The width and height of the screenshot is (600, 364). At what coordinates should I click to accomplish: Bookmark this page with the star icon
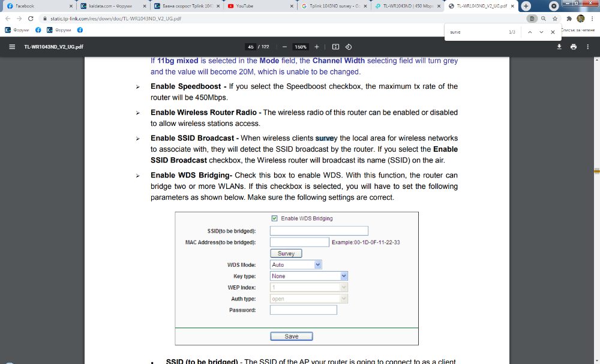pos(555,19)
